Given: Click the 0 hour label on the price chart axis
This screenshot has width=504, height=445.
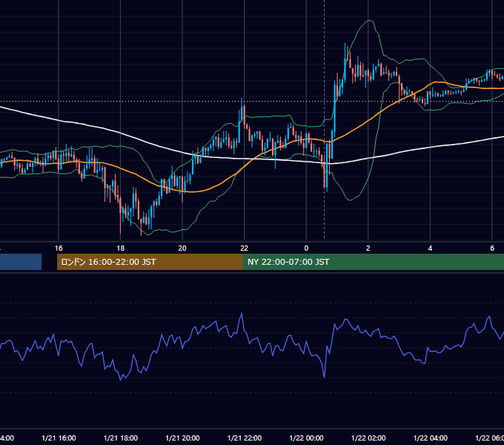Looking at the screenshot, I should pos(306,248).
